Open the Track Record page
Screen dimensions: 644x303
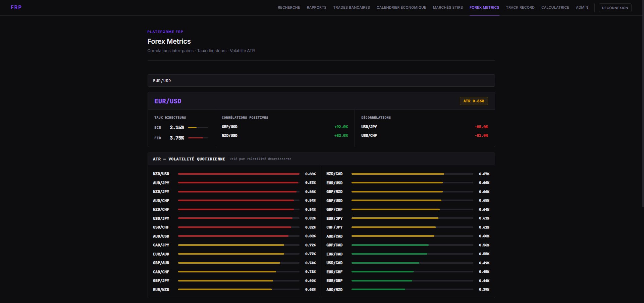(520, 7)
